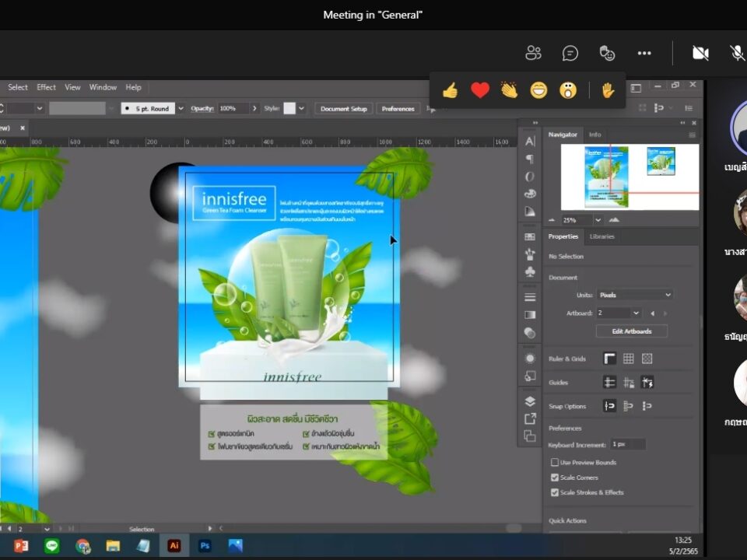The width and height of the screenshot is (747, 560).
Task: Open the Brushes panel icon
Action: tap(530, 254)
